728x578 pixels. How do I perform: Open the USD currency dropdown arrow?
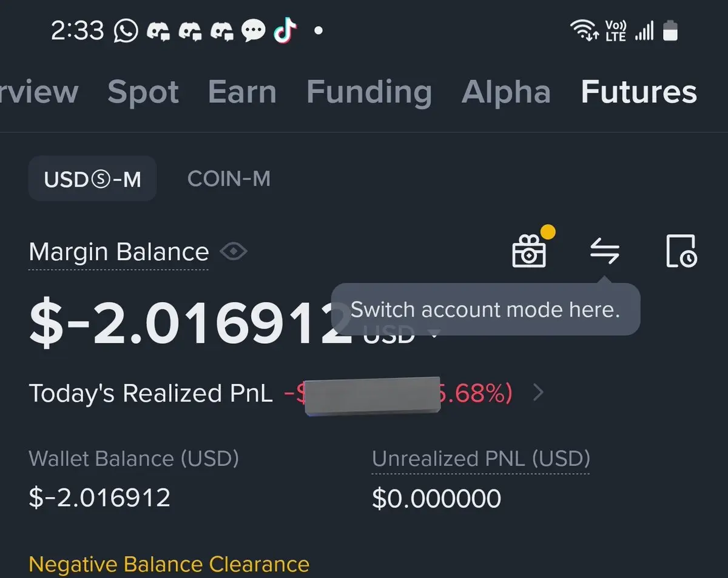tap(434, 334)
